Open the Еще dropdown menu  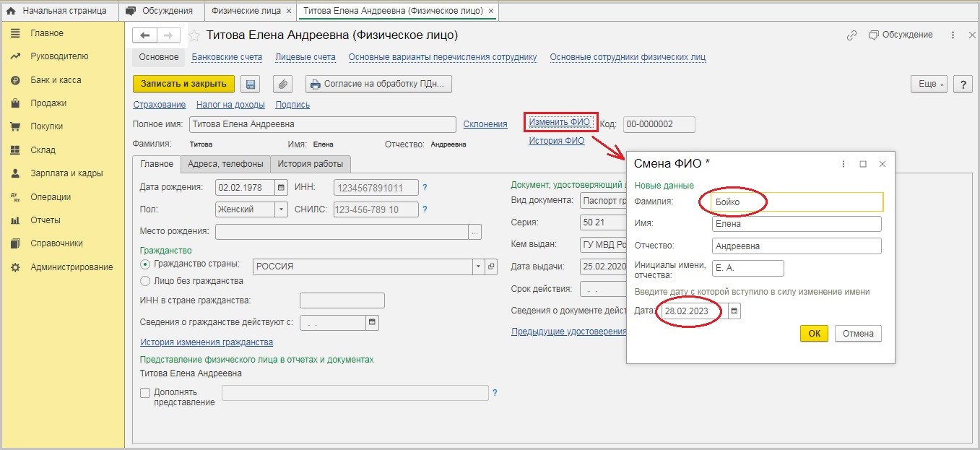click(x=931, y=85)
